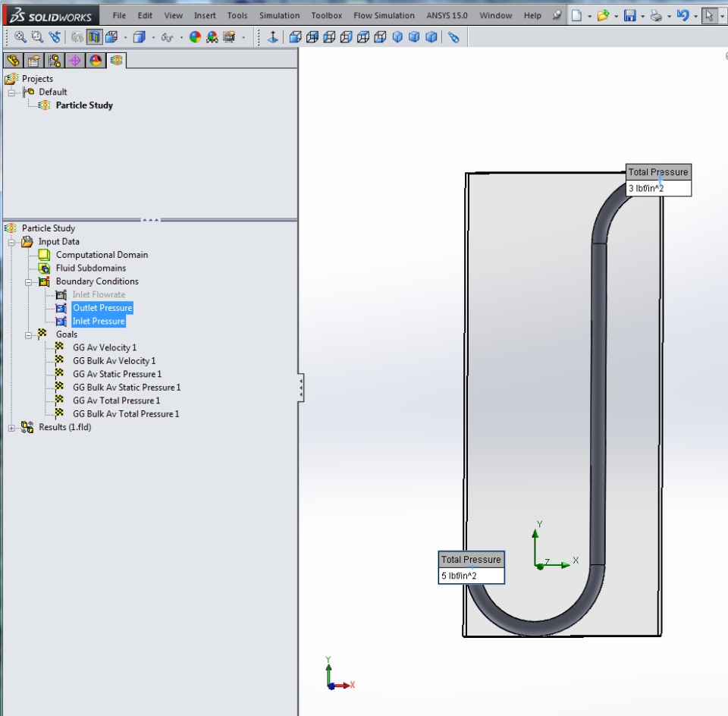The image size is (728, 716).
Task: Select the GG Av Velocity 1 goal
Action: (105, 348)
